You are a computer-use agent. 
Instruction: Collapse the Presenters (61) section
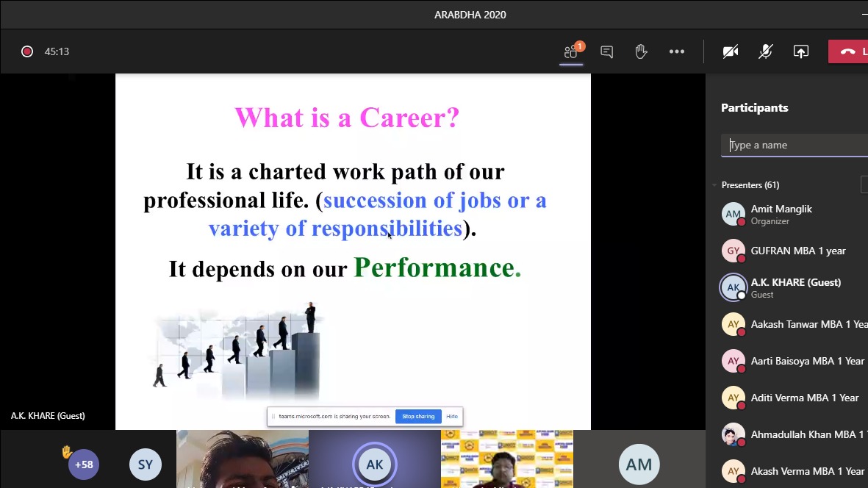click(x=714, y=185)
